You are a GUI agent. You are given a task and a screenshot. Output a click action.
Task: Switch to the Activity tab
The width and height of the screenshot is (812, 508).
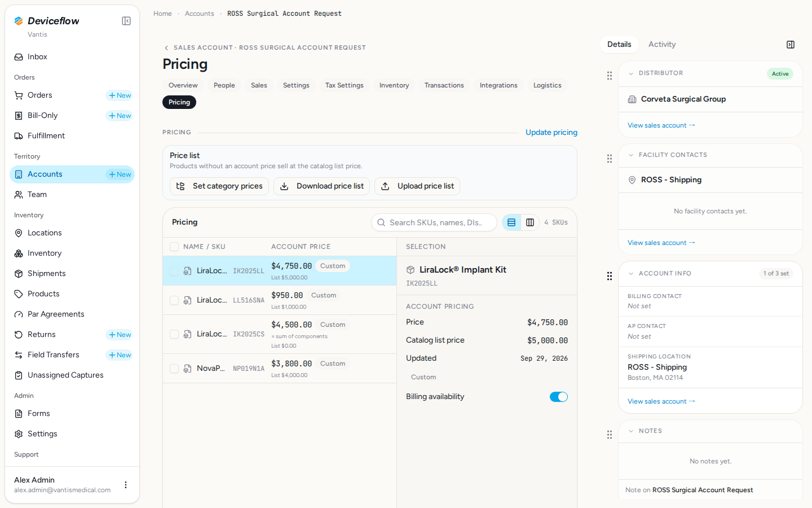(662, 45)
